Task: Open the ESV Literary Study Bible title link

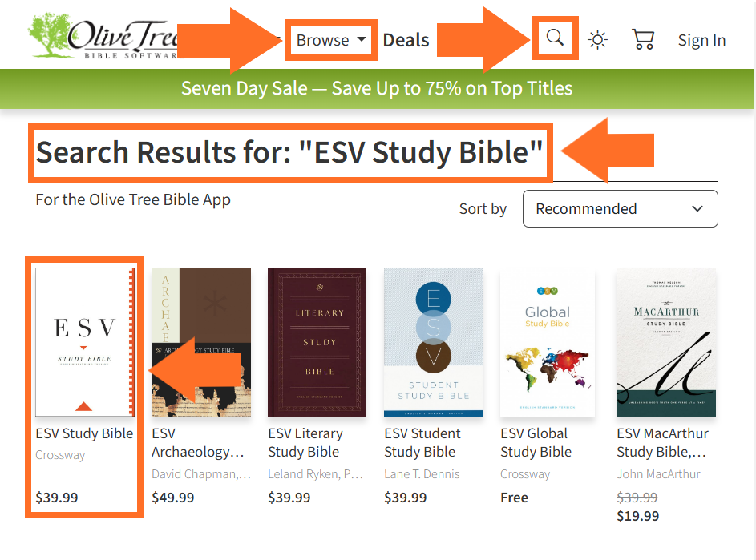Action: click(x=305, y=442)
